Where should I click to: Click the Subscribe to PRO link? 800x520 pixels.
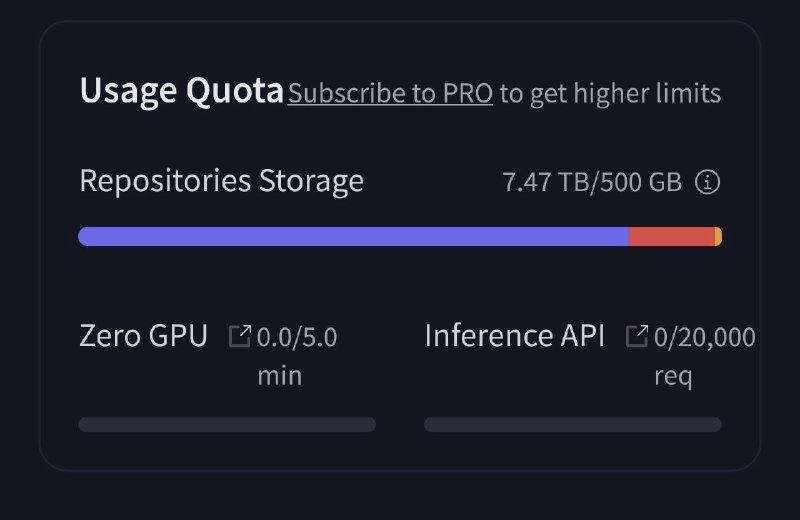coord(390,93)
